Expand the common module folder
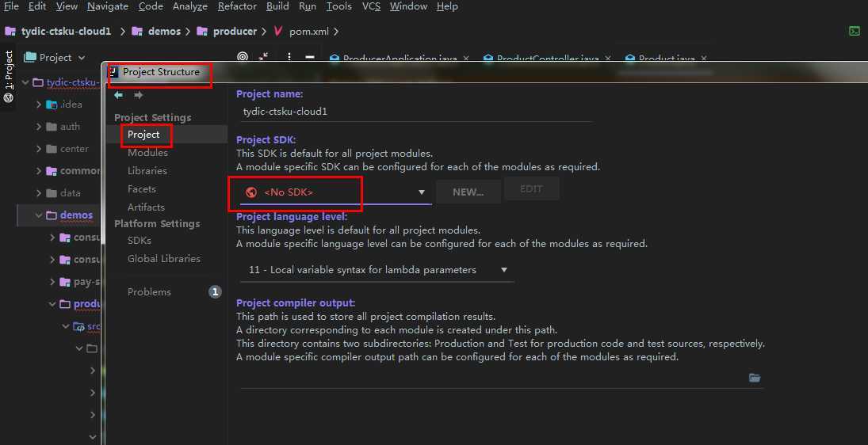The width and height of the screenshot is (868, 445). [39, 171]
